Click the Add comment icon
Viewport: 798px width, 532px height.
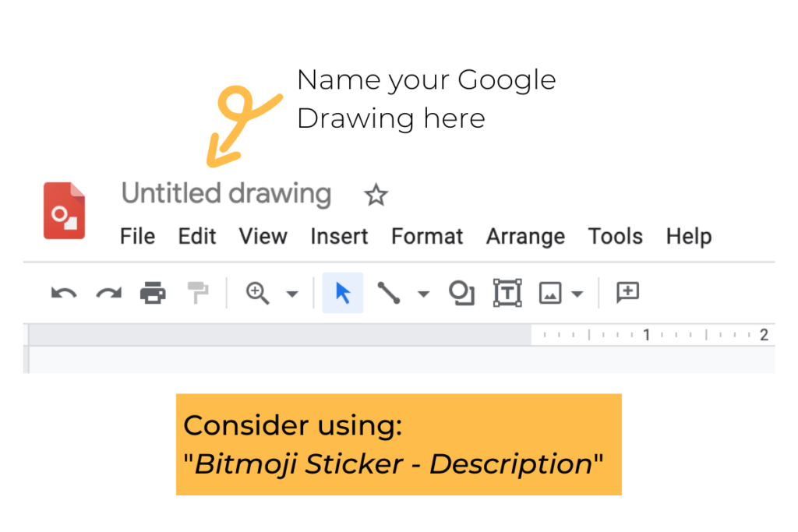coord(627,293)
